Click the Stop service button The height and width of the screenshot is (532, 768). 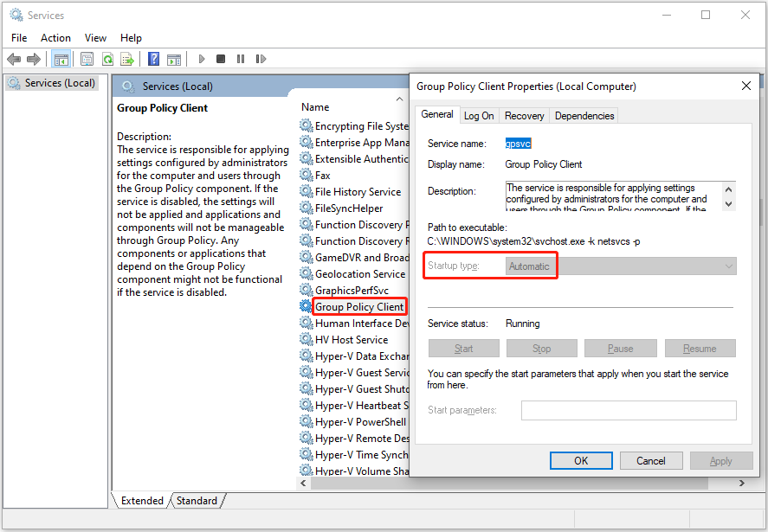coord(542,349)
